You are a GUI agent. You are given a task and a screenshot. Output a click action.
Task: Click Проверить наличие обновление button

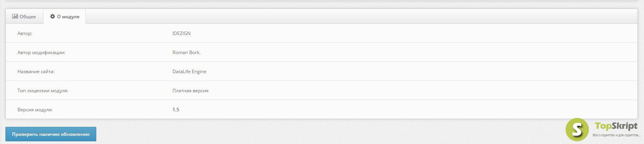click(x=51, y=134)
